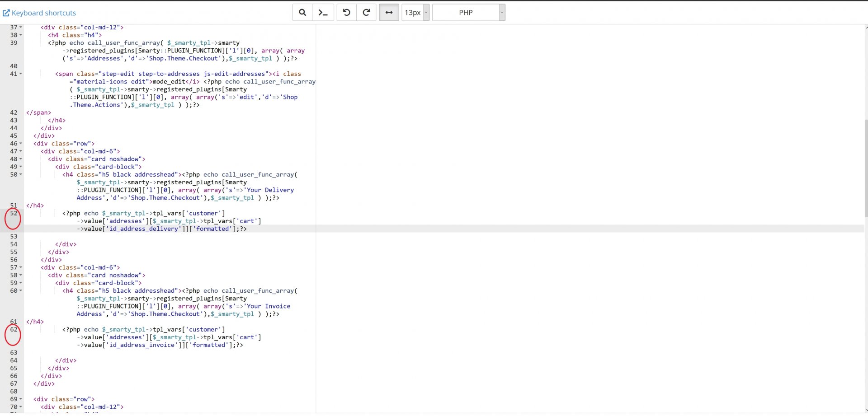Collapse the code fold at line 70
The image size is (868, 416).
[x=21, y=407]
